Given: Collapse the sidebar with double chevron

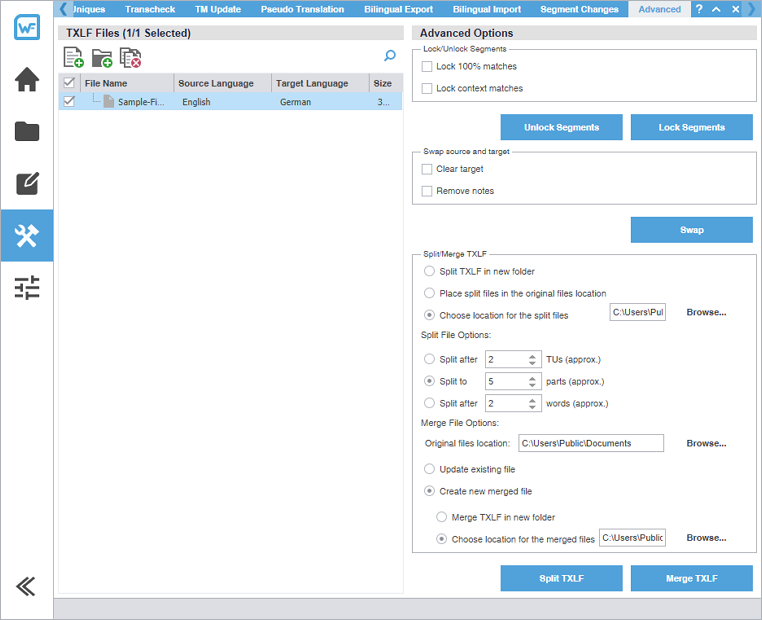Looking at the screenshot, I should [x=27, y=587].
